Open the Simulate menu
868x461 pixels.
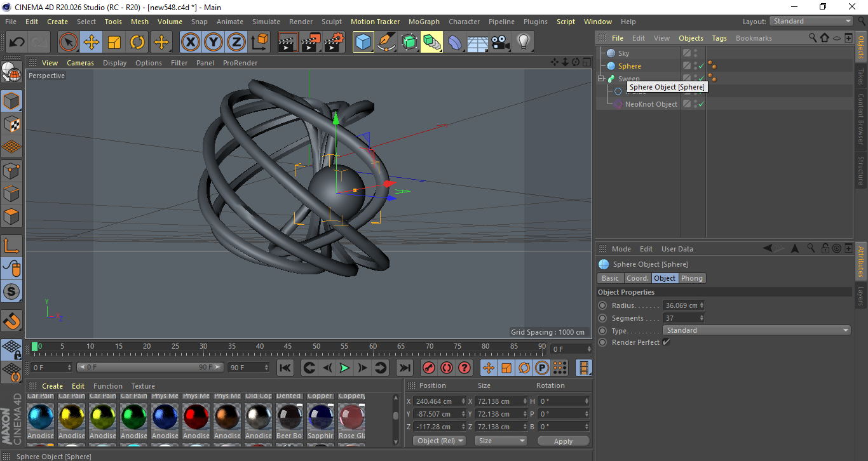(266, 22)
